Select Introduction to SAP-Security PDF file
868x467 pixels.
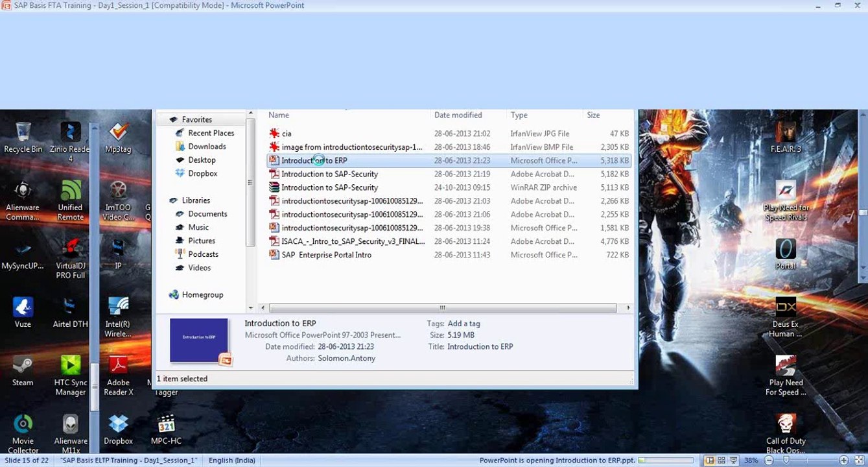(449, 174)
